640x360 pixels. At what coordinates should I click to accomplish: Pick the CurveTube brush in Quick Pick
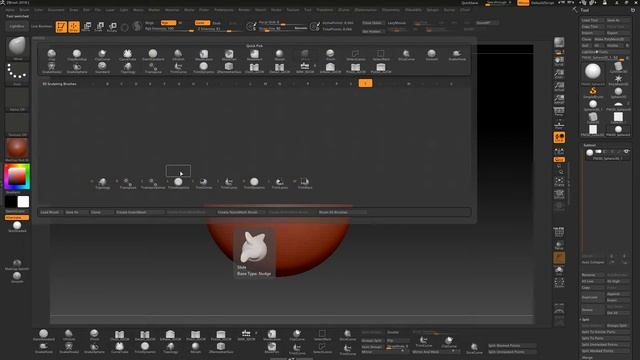(x=127, y=55)
